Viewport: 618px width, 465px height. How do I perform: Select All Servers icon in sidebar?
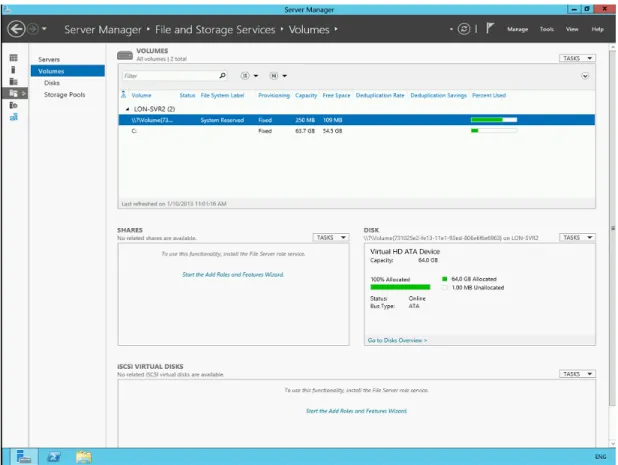click(x=13, y=82)
